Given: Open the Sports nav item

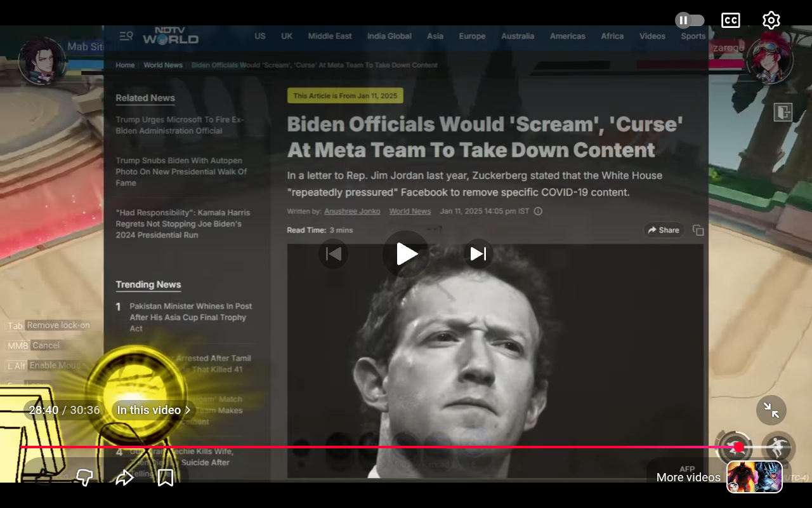Looking at the screenshot, I should 693,36.
